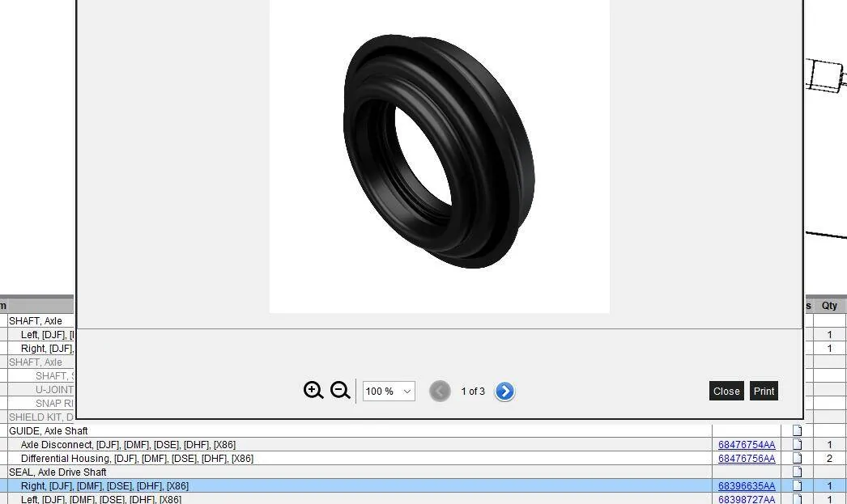847x504 pixels.
Task: Close the image viewer dialog
Action: (726, 392)
